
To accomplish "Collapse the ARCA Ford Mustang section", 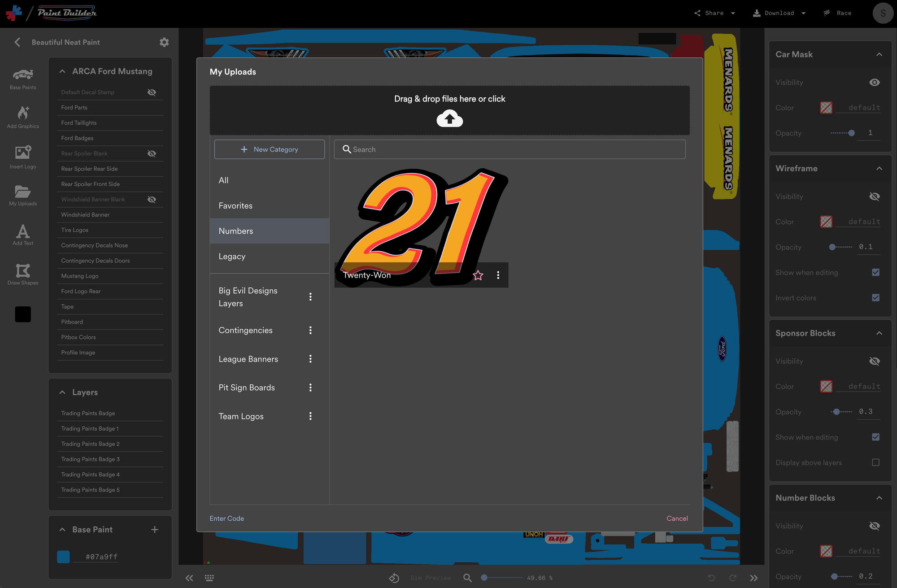I will [62, 71].
